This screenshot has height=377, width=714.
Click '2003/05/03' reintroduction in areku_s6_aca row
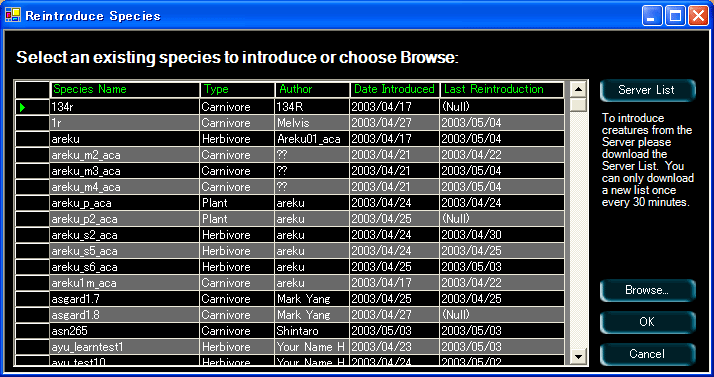(502, 267)
